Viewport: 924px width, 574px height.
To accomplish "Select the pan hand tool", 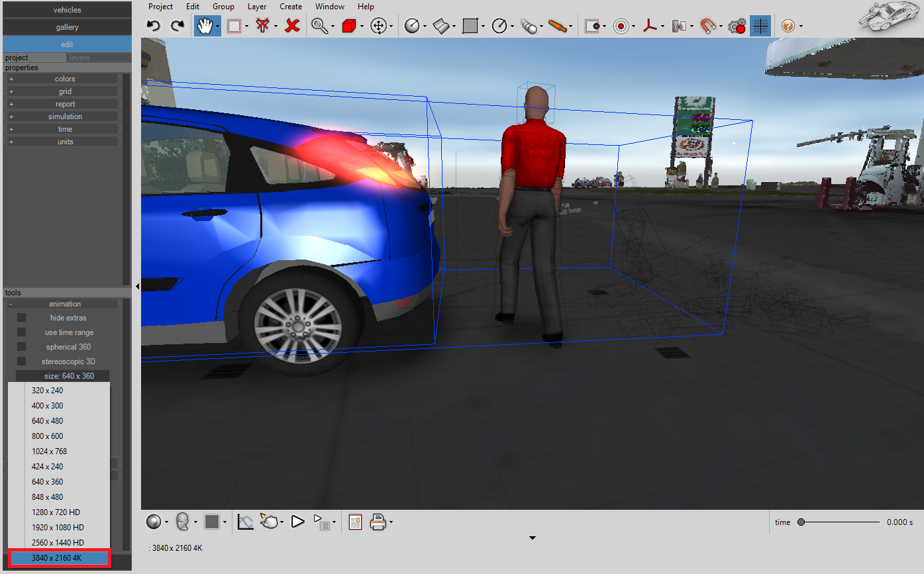I will (x=205, y=26).
